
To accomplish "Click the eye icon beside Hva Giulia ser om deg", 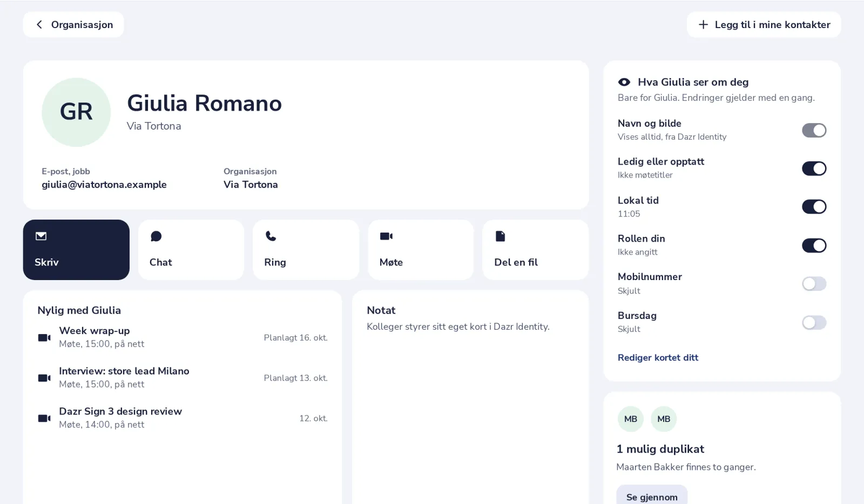I will point(624,82).
